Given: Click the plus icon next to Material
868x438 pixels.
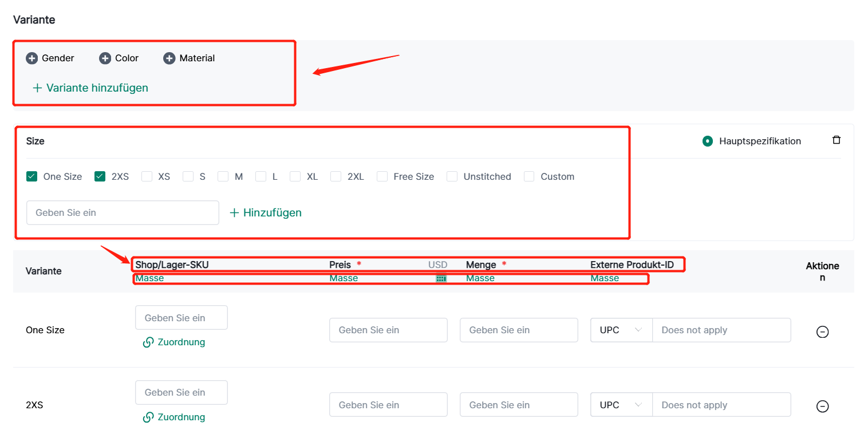Looking at the screenshot, I should pos(169,58).
